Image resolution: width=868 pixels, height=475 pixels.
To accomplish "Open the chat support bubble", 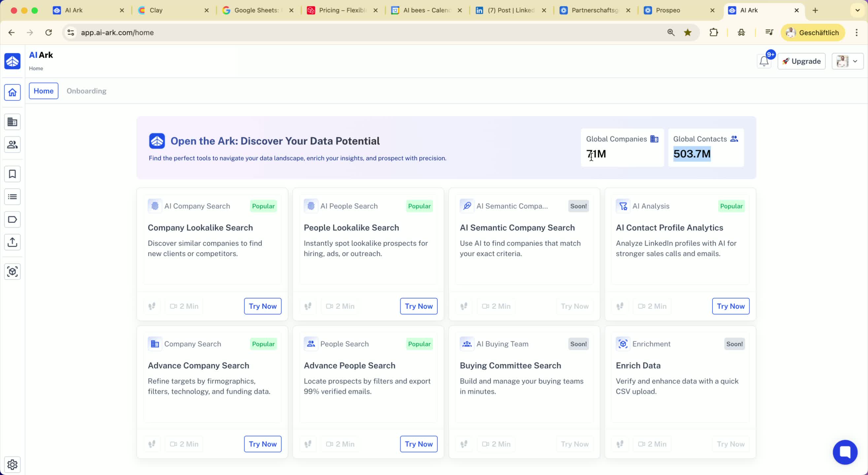I will [x=845, y=452].
